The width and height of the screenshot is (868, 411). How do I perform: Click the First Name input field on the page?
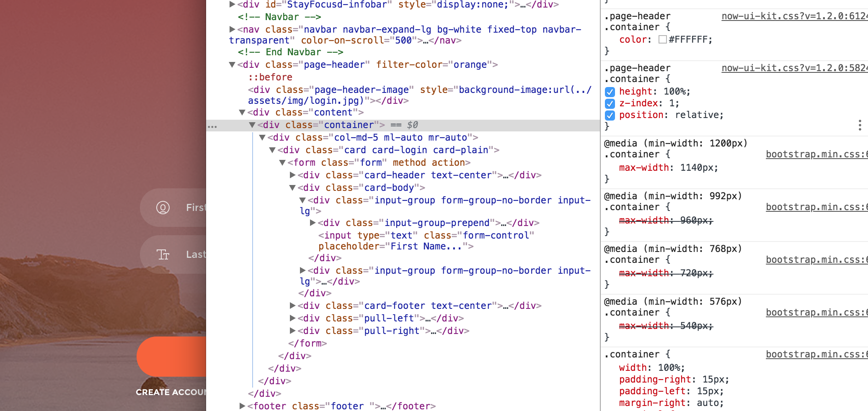tap(173, 208)
